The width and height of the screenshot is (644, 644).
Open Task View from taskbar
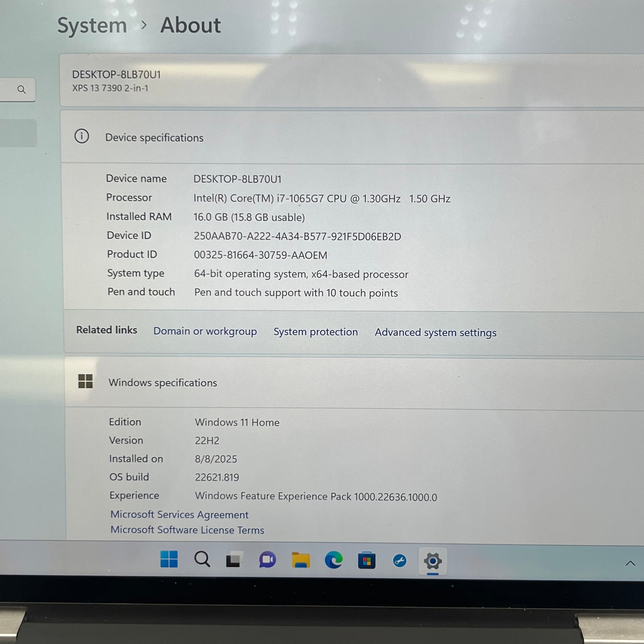coord(234,559)
